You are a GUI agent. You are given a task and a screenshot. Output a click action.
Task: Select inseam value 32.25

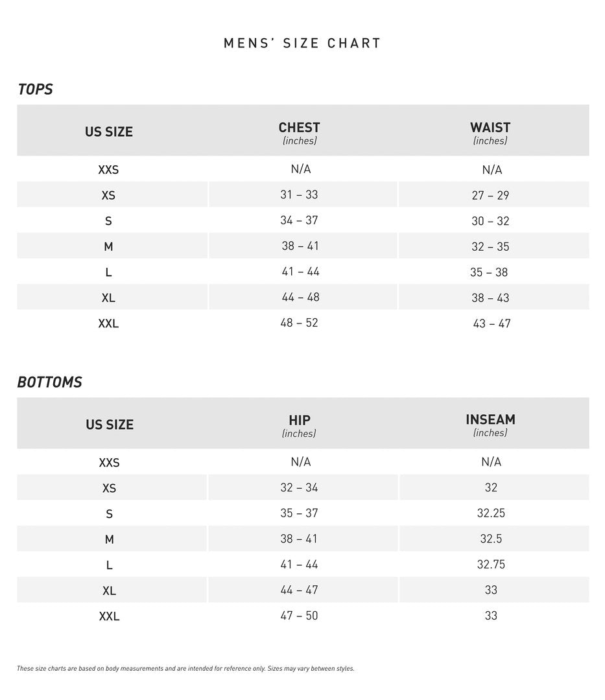pyautogui.click(x=491, y=513)
